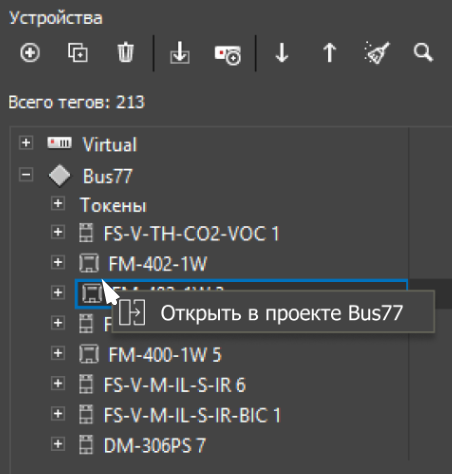This screenshot has height=474, width=452.
Task: Expand the Virtual node
Action: click(26, 143)
